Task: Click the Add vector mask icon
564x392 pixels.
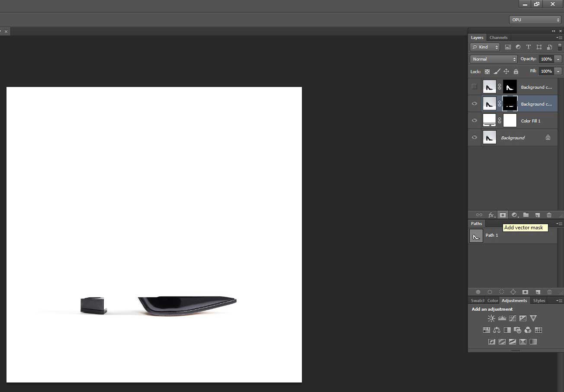Action: (503, 215)
